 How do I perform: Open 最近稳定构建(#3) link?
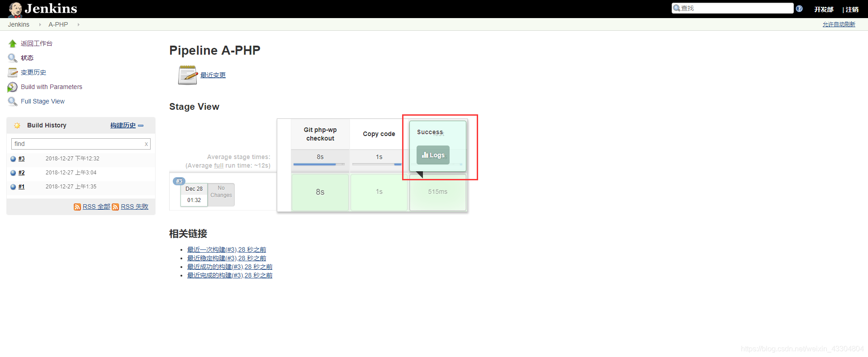pos(227,258)
